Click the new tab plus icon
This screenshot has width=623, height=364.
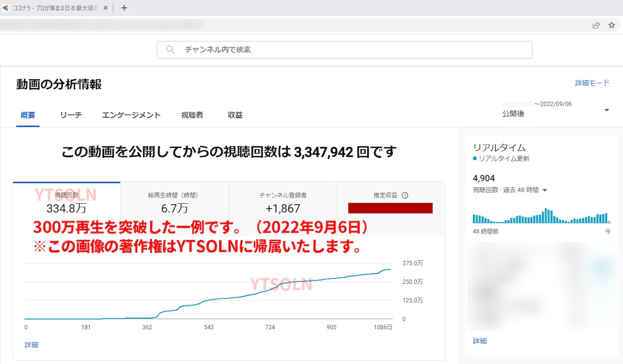click(124, 8)
